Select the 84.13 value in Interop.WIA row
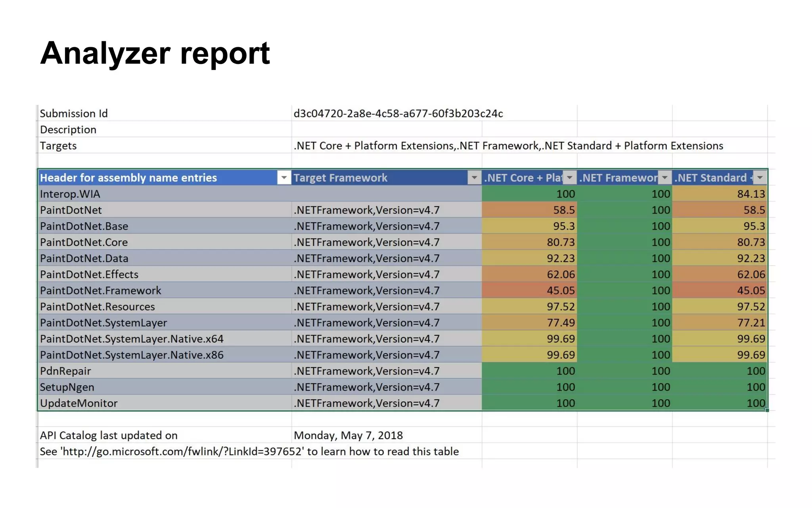Viewport: 812px width, 508px height. [x=720, y=194]
